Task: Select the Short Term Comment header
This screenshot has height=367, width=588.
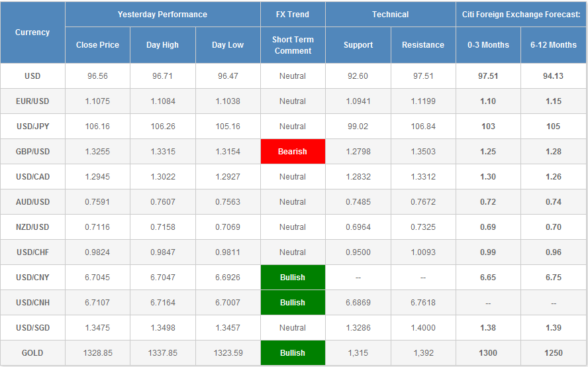Action: [292, 45]
